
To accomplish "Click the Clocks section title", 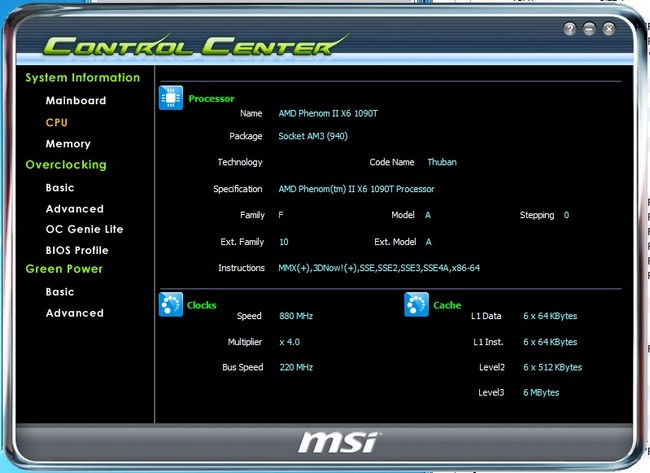I will point(201,305).
